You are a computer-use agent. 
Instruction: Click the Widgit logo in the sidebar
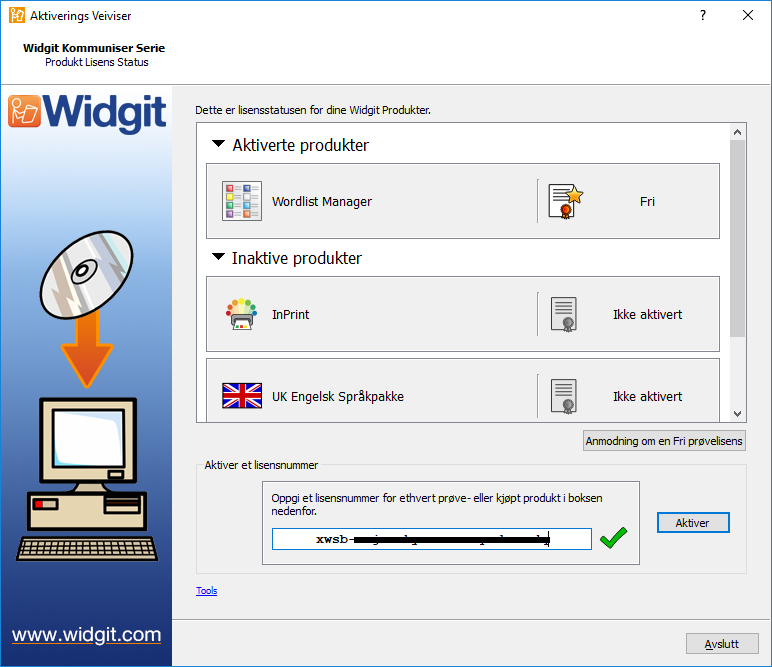coord(87,113)
